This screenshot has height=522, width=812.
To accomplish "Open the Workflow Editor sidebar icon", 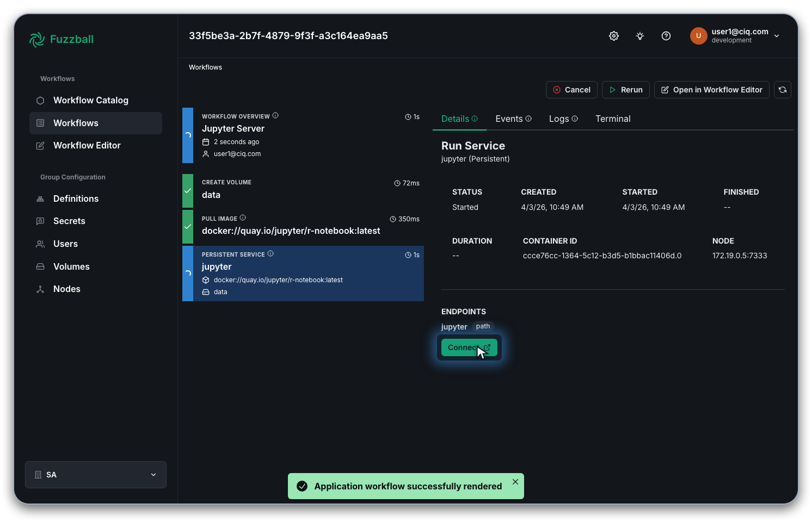I will point(40,145).
